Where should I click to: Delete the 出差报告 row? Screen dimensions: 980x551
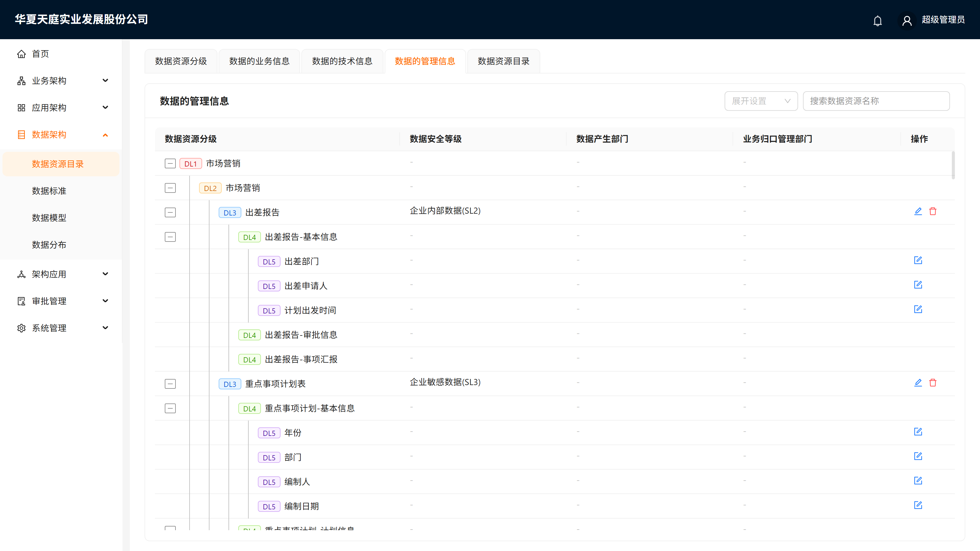pyautogui.click(x=933, y=211)
